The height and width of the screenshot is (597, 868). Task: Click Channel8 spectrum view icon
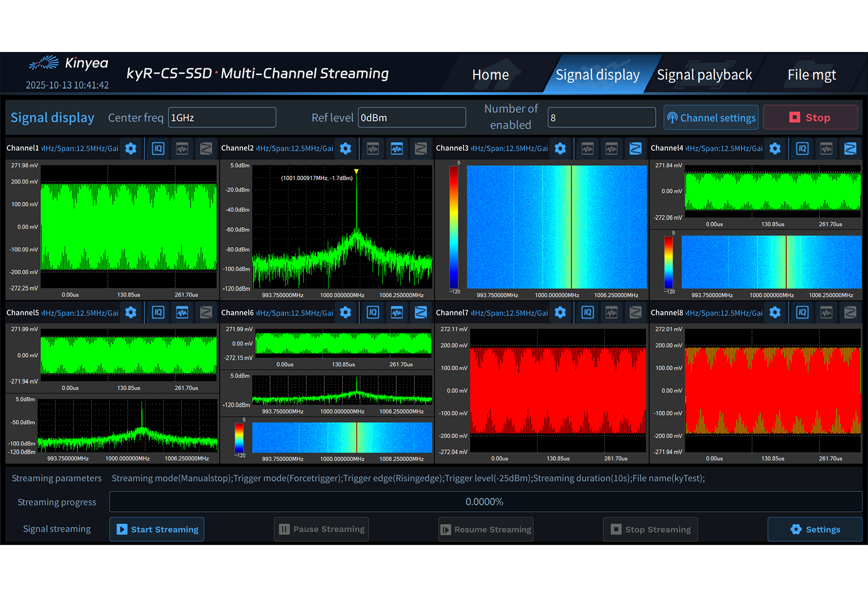[827, 313]
